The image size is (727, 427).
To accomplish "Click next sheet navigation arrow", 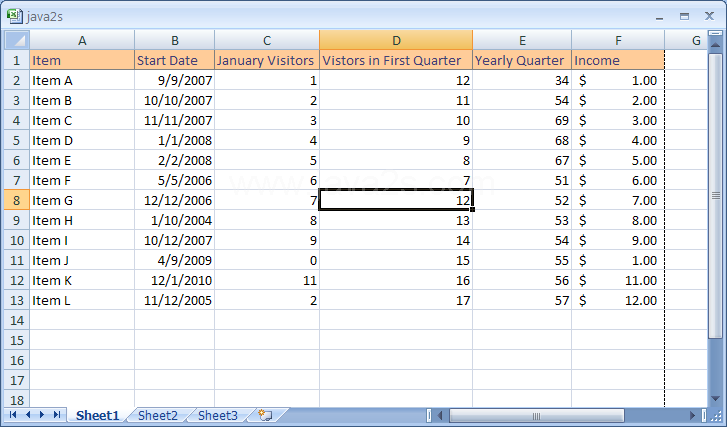I will coord(42,414).
